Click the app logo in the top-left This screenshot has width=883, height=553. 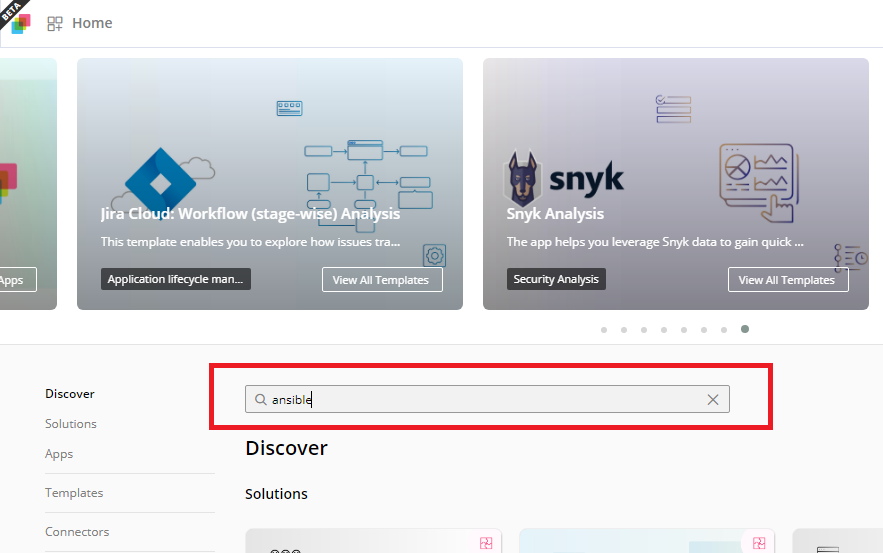[21, 24]
